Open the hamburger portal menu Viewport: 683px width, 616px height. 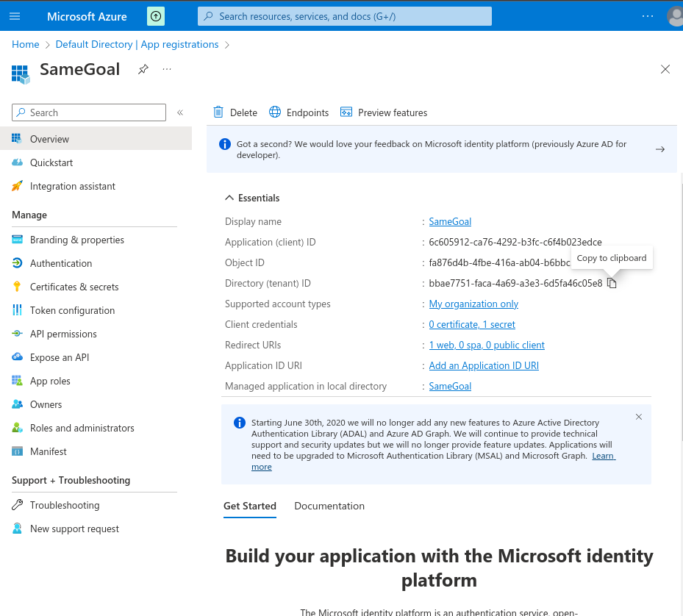[x=15, y=16]
